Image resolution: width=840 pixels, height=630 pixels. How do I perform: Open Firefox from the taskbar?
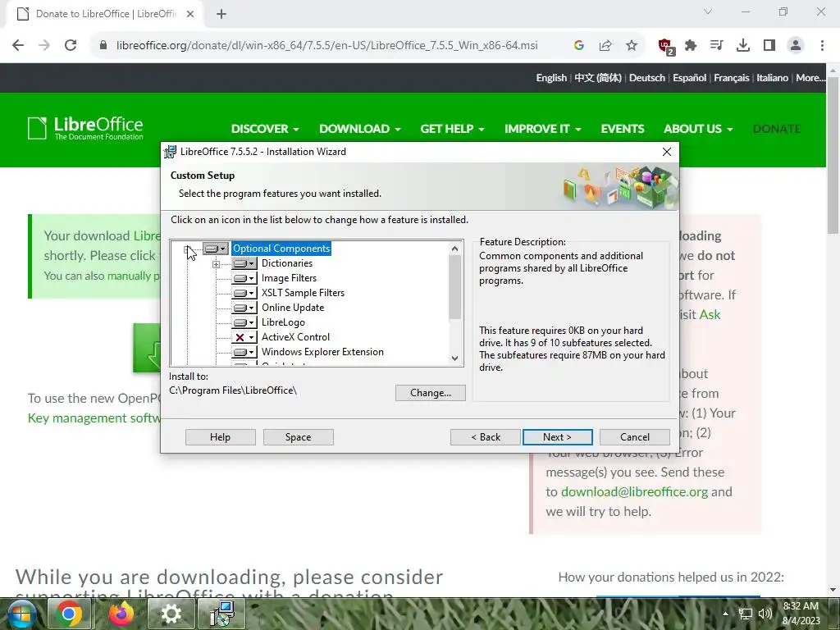(121, 614)
